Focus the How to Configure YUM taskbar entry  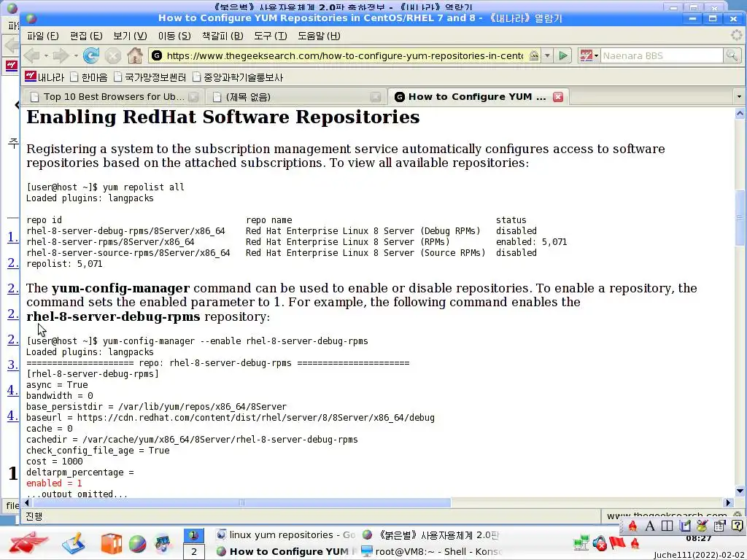pos(286,552)
